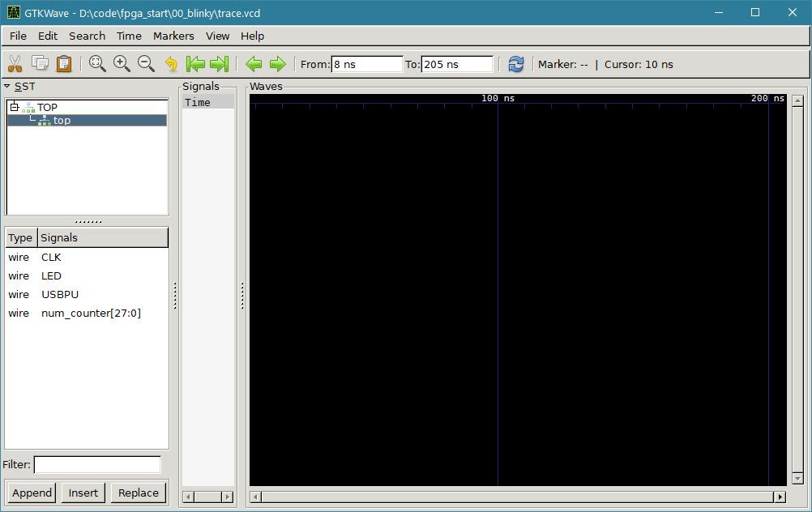This screenshot has width=812, height=512.
Task: Click the Replace button
Action: tap(139, 493)
